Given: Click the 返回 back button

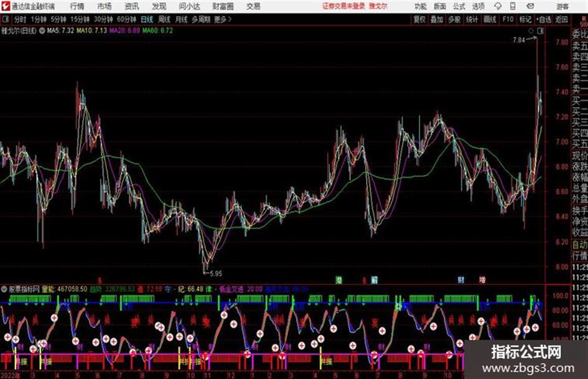Looking at the screenshot, I should pos(561,19).
